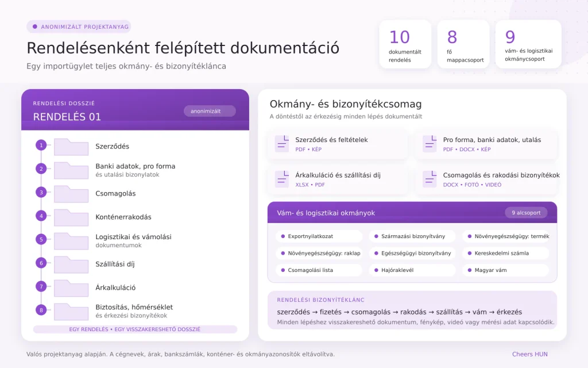The width and height of the screenshot is (588, 368).
Task: Click the purple dot bullet in Exportnyilatkozat chip
Action: tap(283, 236)
